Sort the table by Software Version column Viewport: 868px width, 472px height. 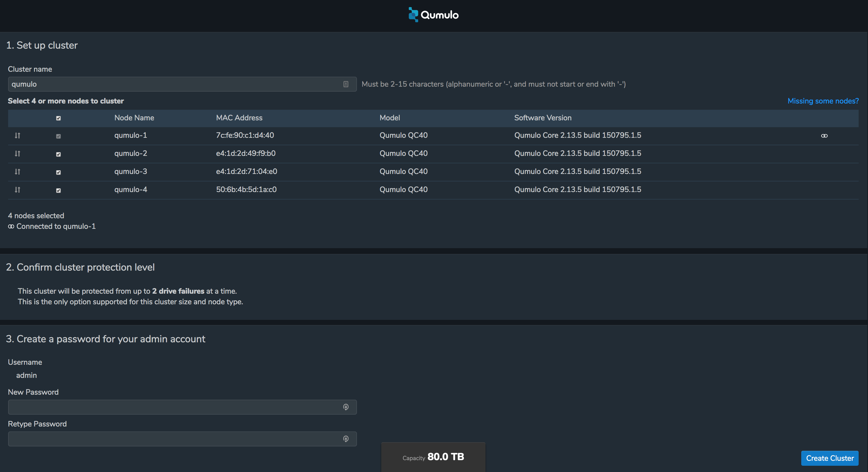[543, 118]
